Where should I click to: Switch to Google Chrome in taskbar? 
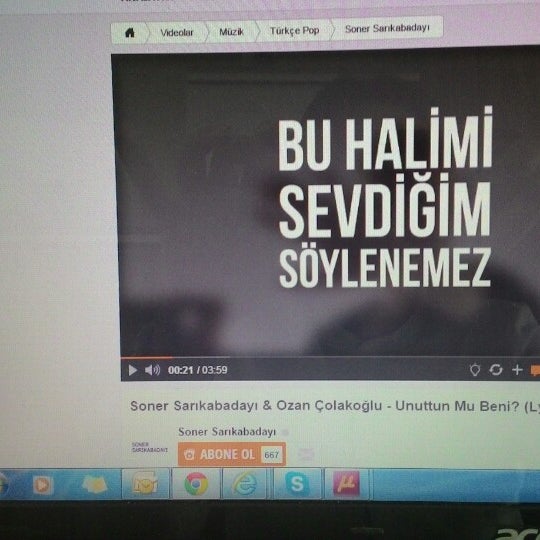pos(196,484)
